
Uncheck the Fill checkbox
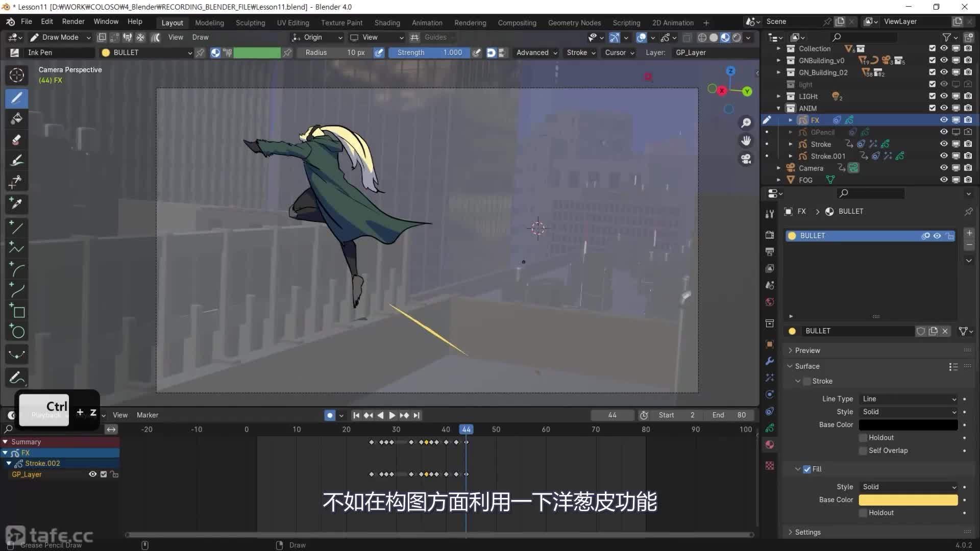tap(807, 469)
